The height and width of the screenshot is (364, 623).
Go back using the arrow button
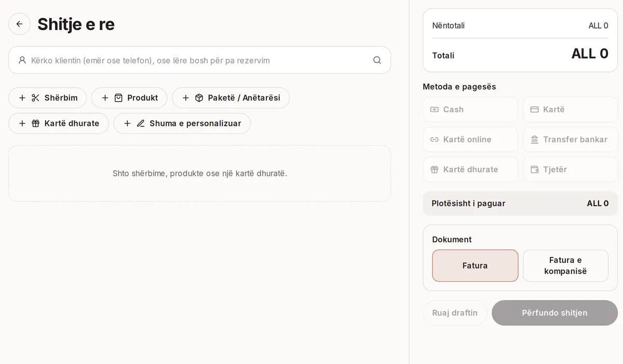point(19,24)
